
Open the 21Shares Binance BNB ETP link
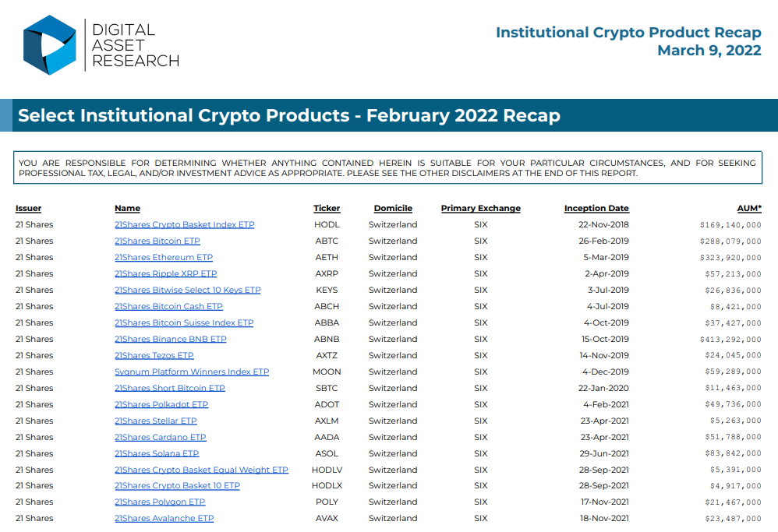(x=170, y=339)
